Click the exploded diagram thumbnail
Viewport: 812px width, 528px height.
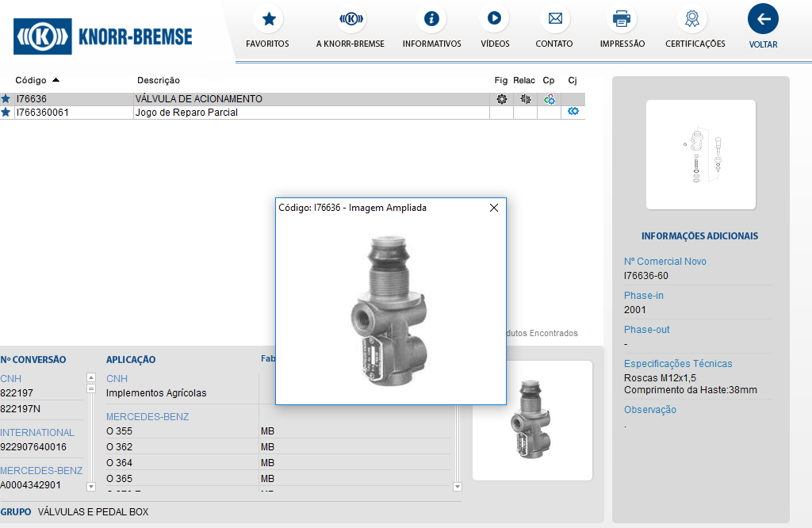(x=700, y=155)
